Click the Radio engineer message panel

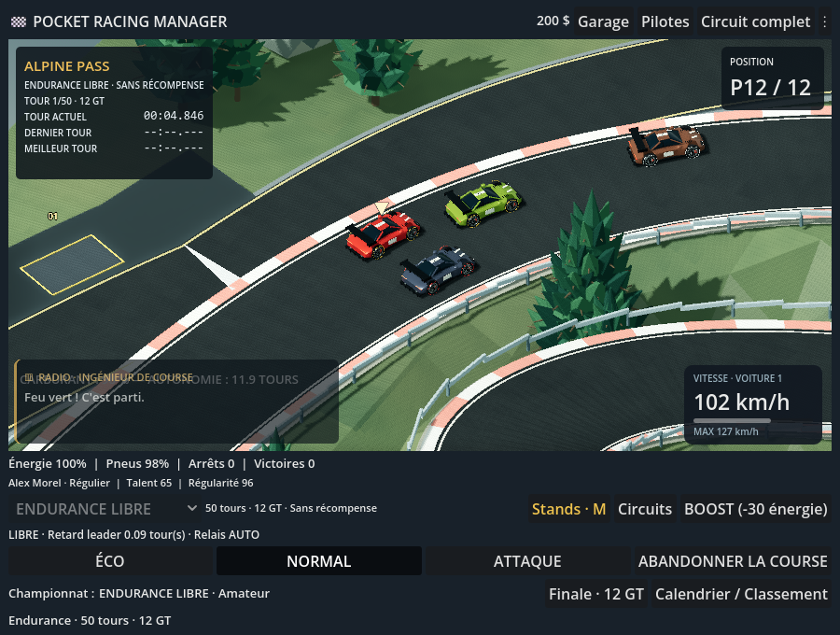click(176, 402)
